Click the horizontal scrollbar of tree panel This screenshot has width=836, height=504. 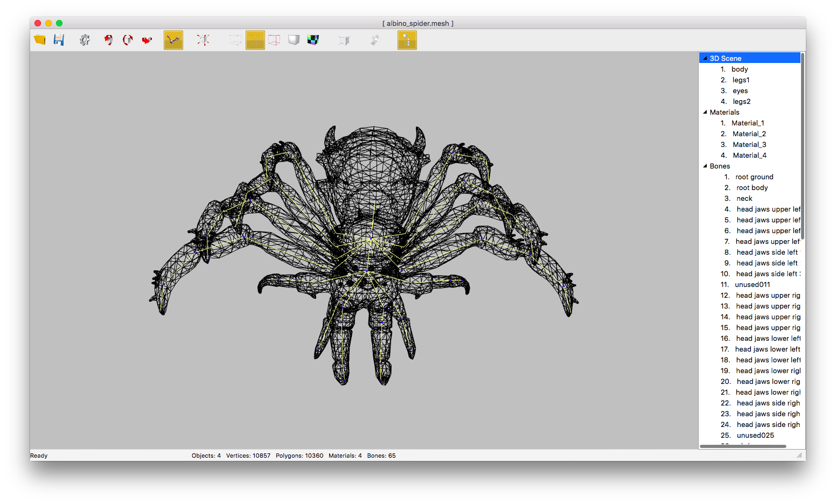743,446
